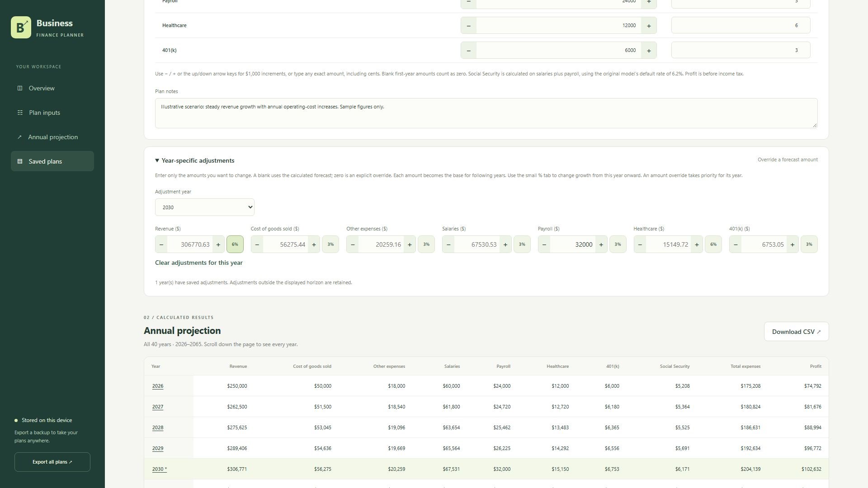Click into the Plan notes text area
Screen dimensions: 868x488
coord(486,113)
